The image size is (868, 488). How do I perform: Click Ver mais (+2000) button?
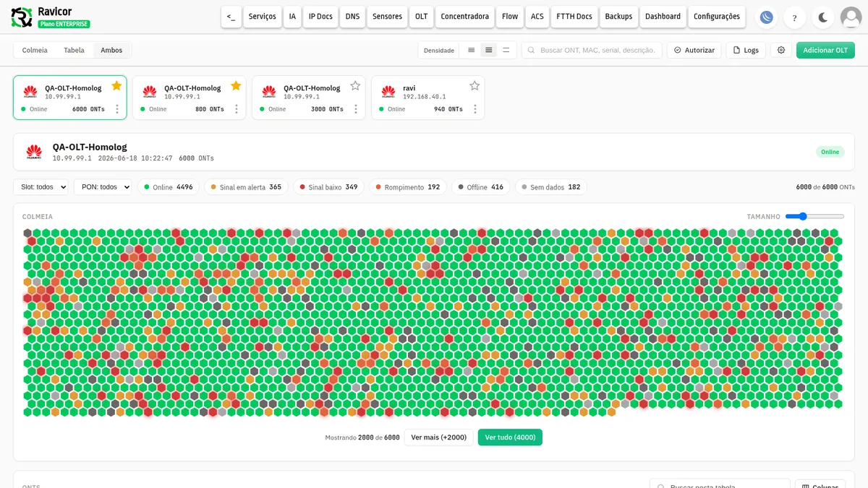(x=439, y=437)
